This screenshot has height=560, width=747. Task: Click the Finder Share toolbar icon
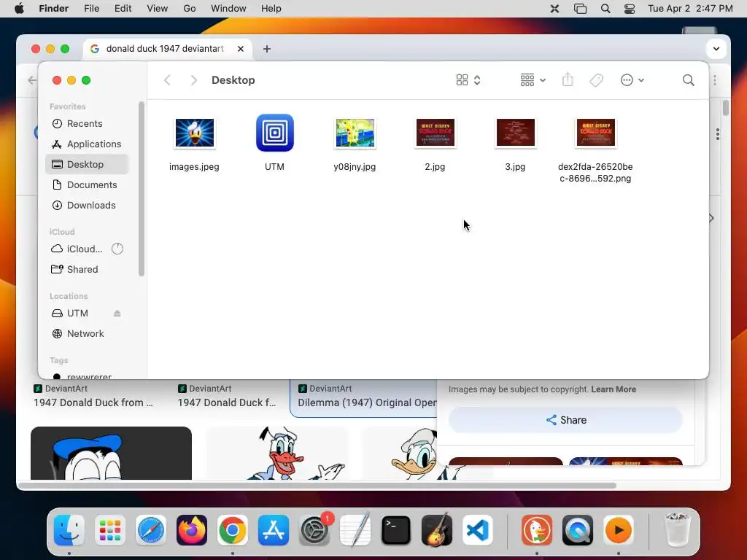(568, 79)
